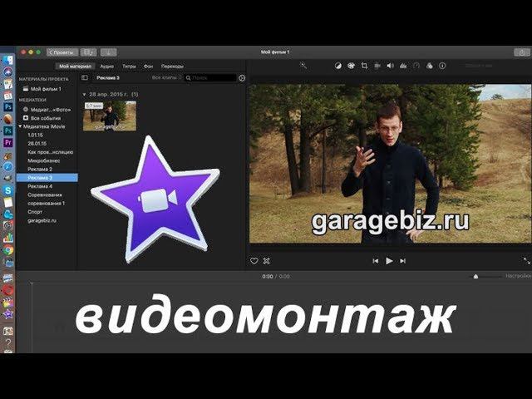This screenshot has height=399, width=532.
Task: Open the search filter options arrow
Action: (242, 78)
